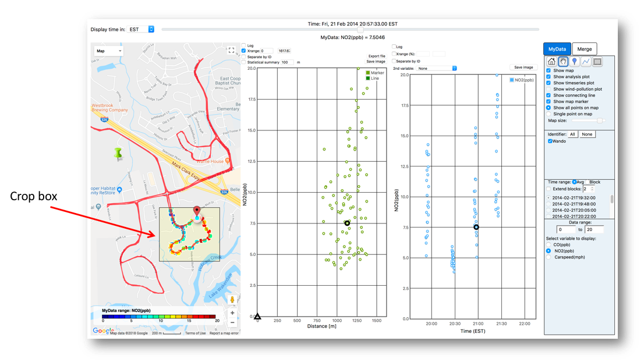Click the home icon in MyData toolbar
The width and height of the screenshot is (644, 362).
pos(551,62)
